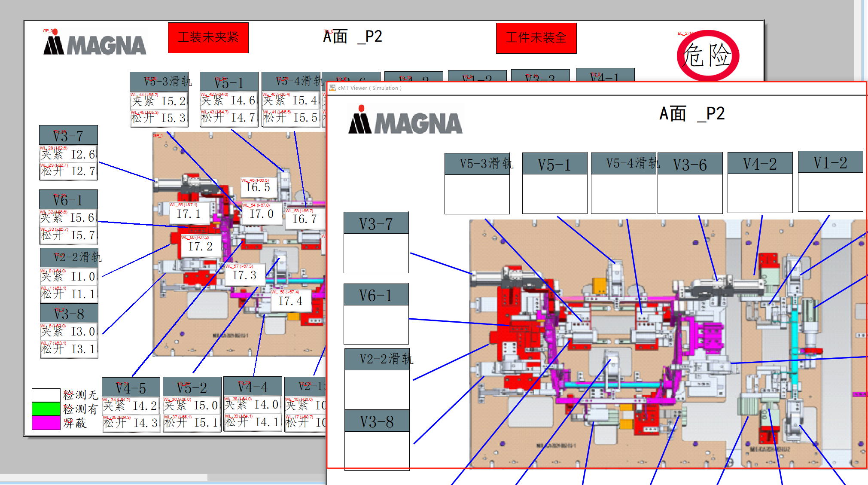Select the 松开 I5.7 indicator under V6-1

click(68, 235)
